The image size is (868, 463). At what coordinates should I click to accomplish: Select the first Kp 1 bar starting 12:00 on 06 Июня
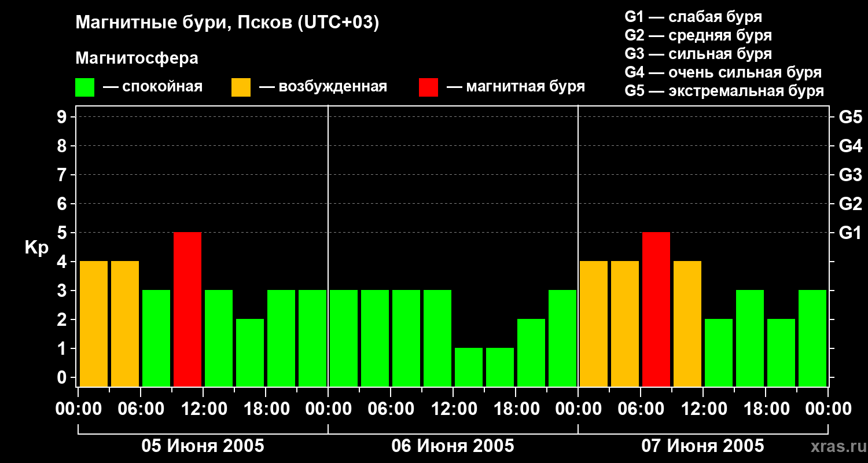[x=469, y=367]
